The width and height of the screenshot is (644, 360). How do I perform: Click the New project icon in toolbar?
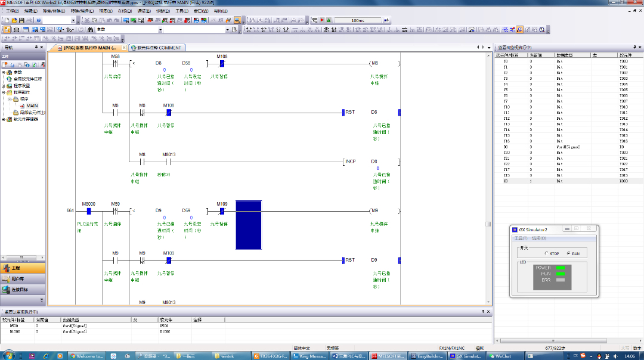(7, 20)
